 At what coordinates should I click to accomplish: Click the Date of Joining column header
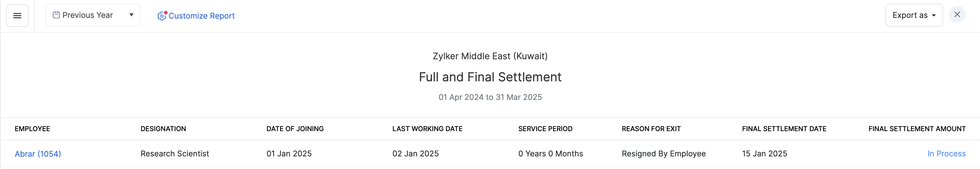pyautogui.click(x=295, y=129)
